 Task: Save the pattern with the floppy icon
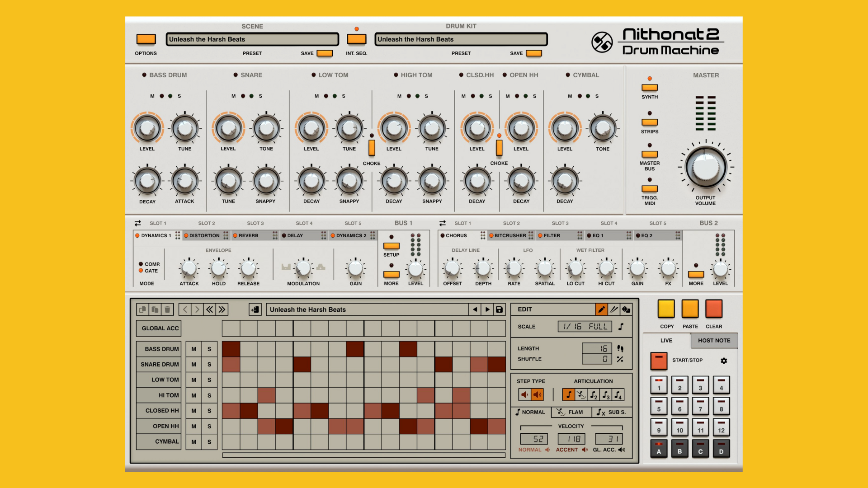(500, 310)
